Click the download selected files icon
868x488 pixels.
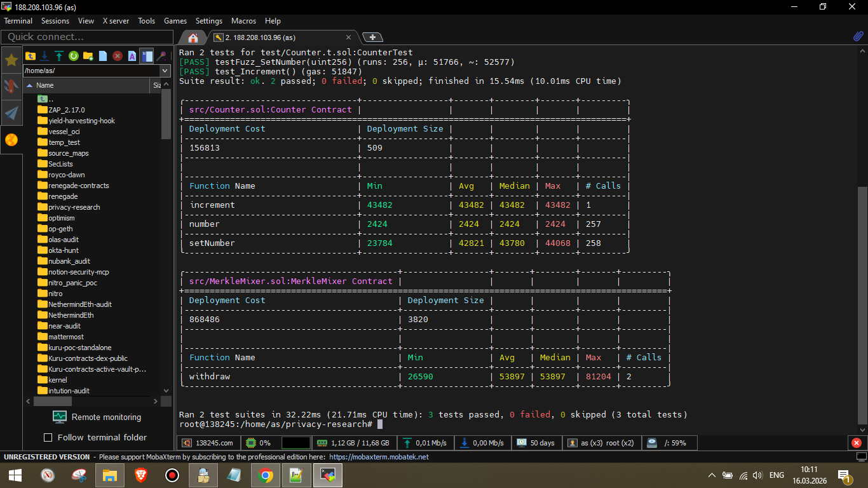[44, 56]
